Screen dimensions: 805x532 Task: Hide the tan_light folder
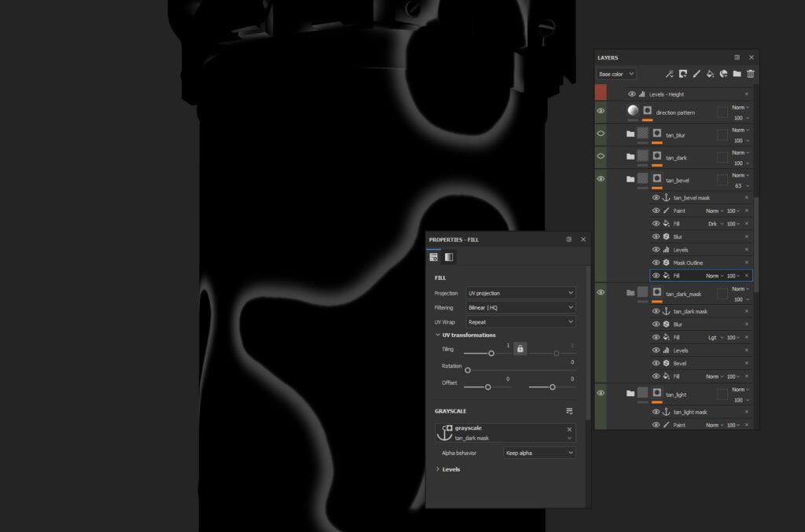(601, 393)
